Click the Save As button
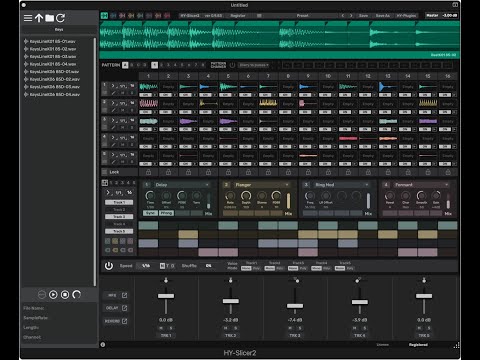The height and width of the screenshot is (360, 480). click(383, 16)
